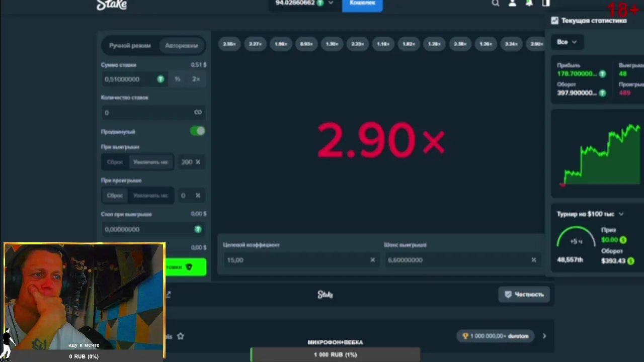Click the 1.30× history result pill

(x=332, y=44)
